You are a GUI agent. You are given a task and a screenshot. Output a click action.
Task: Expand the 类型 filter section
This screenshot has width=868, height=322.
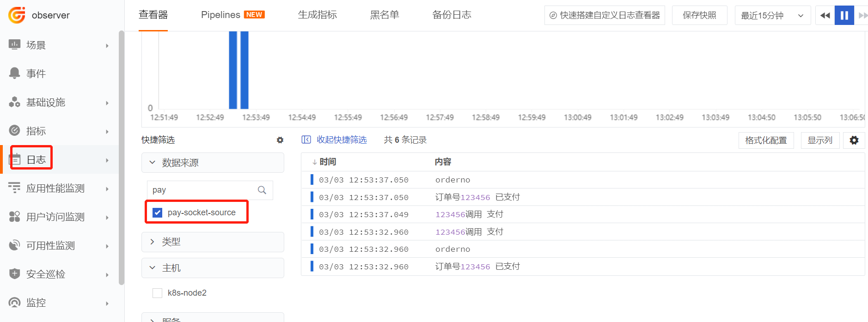coord(213,242)
